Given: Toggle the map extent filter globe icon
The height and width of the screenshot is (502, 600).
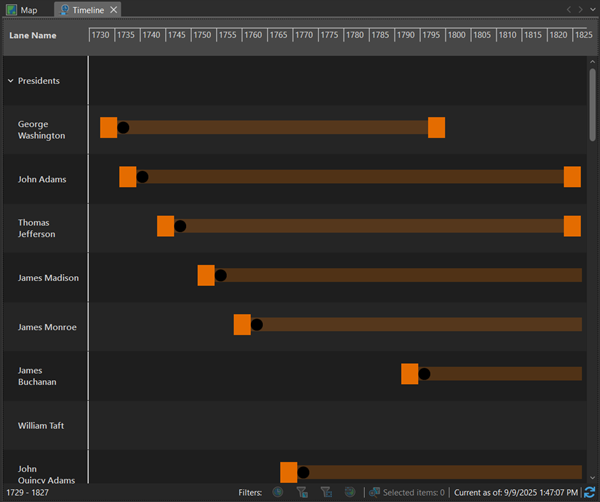Looking at the screenshot, I should click(x=350, y=492).
